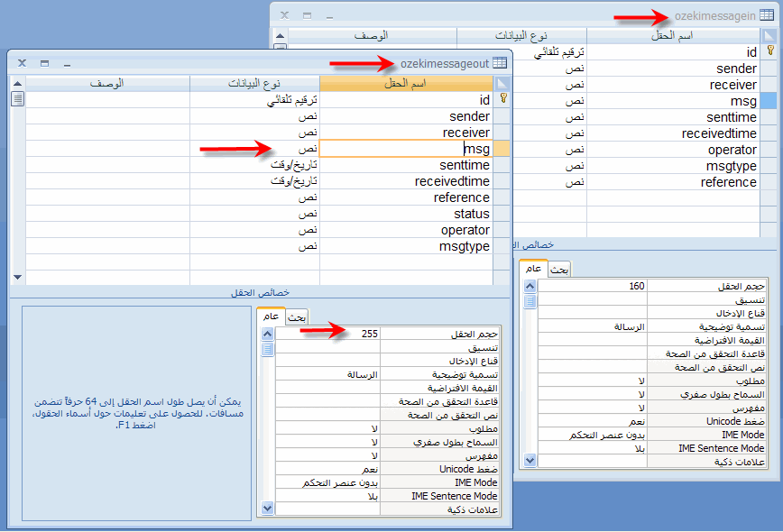Click the receivedtime field name in ozekimessageout
This screenshot has height=532, width=783.
pos(452,181)
